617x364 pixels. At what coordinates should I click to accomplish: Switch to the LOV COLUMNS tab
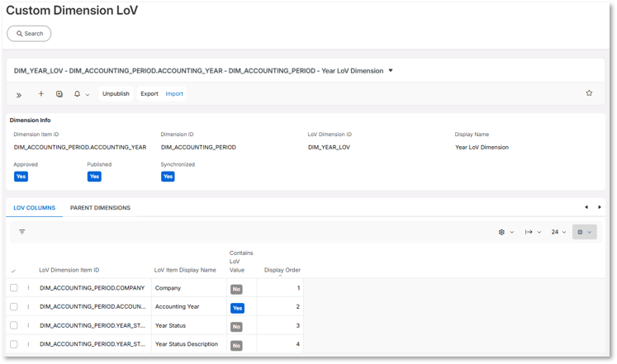[x=34, y=208]
